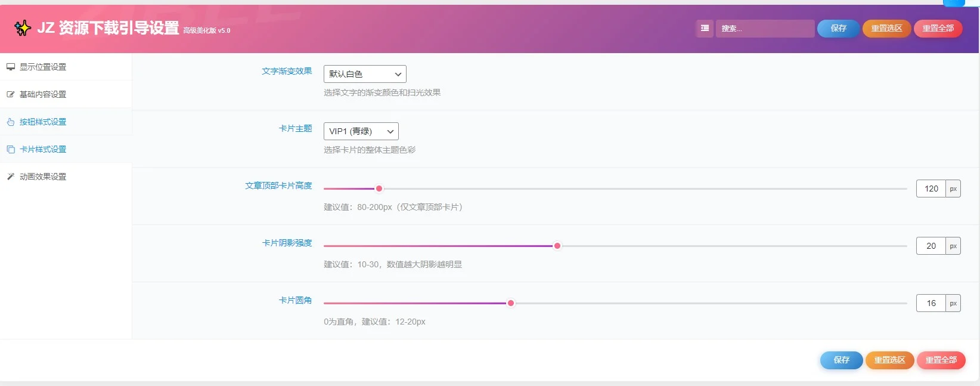Click the monitor icon for 显示位置设置
This screenshot has width=980, height=386.
click(11, 67)
